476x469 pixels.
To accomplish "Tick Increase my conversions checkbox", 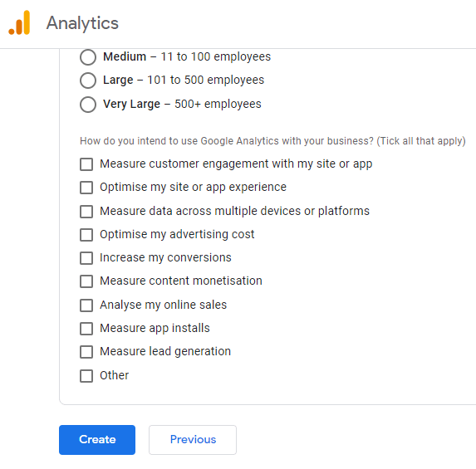I will (86, 258).
